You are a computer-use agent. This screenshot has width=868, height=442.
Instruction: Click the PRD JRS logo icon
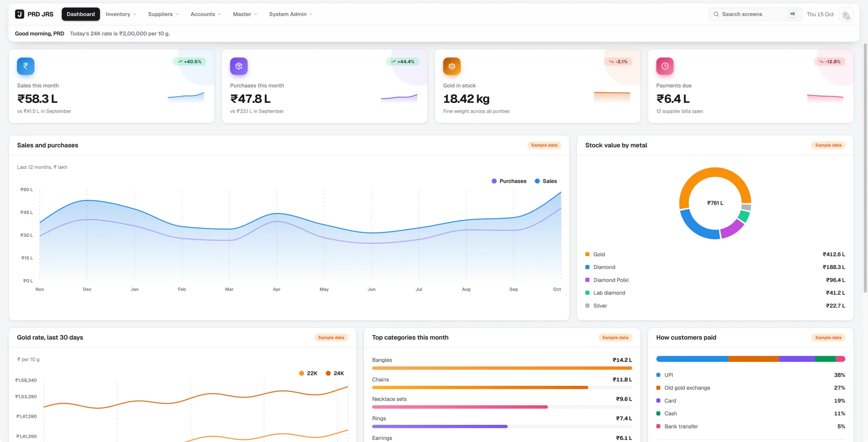[20, 14]
